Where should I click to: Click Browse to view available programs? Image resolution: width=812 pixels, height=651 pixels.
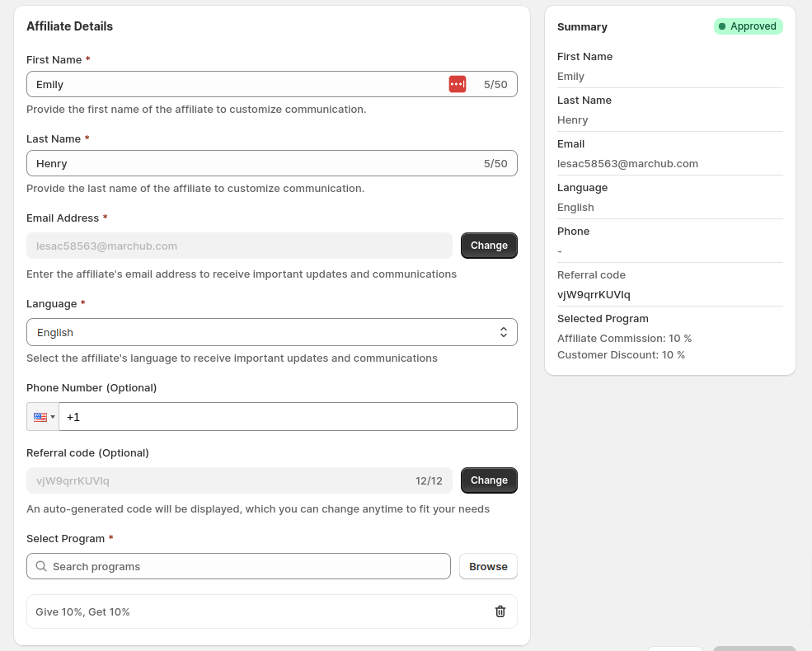pos(488,566)
